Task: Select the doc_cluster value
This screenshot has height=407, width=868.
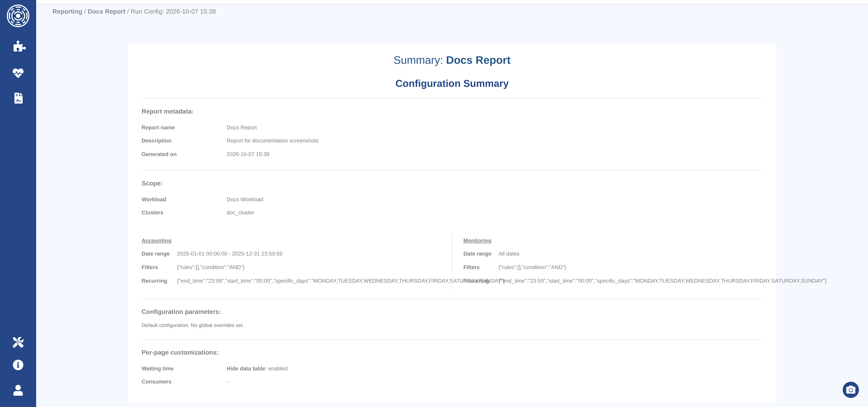Action: click(x=240, y=213)
